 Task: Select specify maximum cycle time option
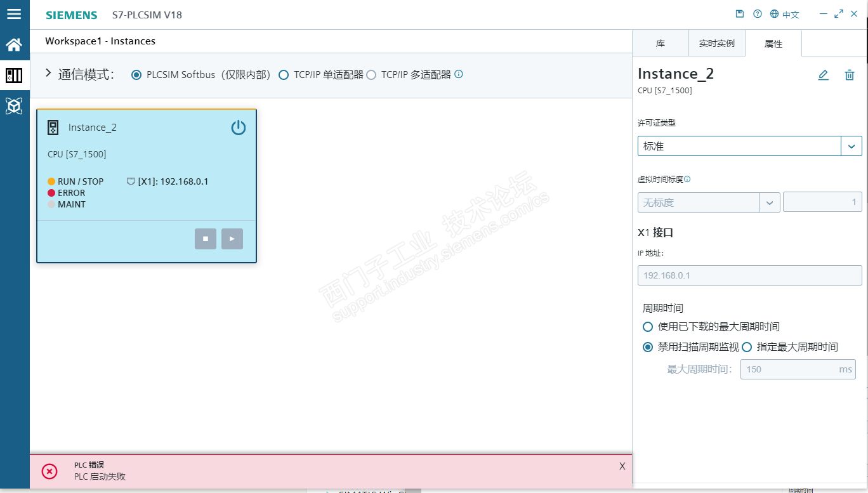pos(747,347)
